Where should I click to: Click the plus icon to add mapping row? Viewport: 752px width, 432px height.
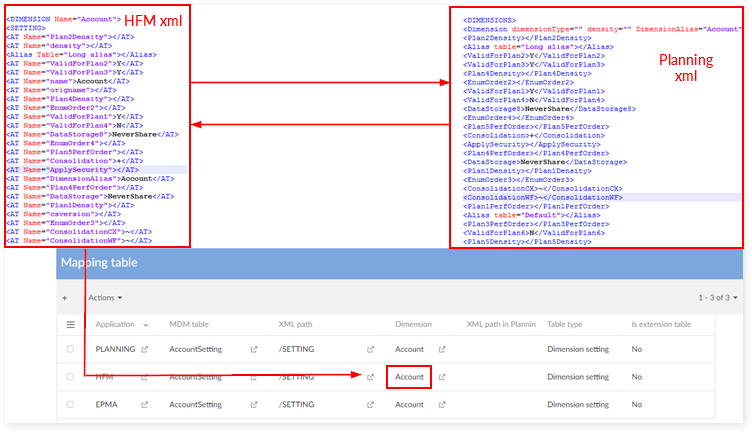click(x=65, y=298)
